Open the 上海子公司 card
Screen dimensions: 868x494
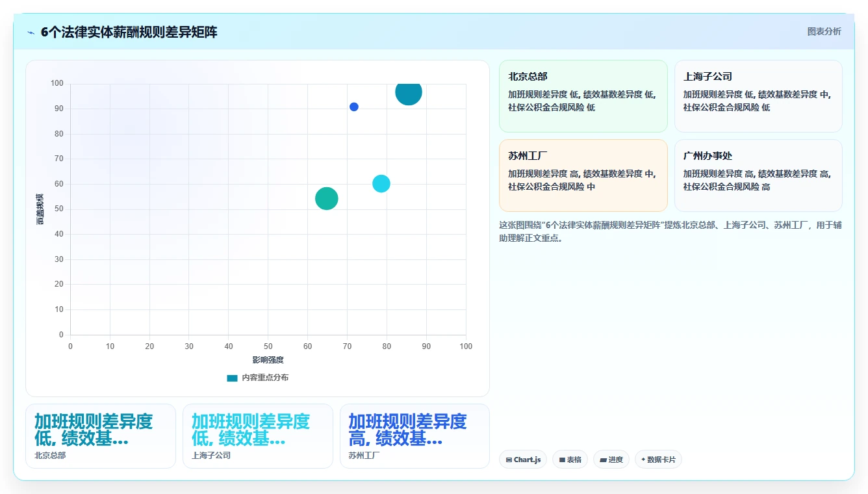pyautogui.click(x=758, y=96)
